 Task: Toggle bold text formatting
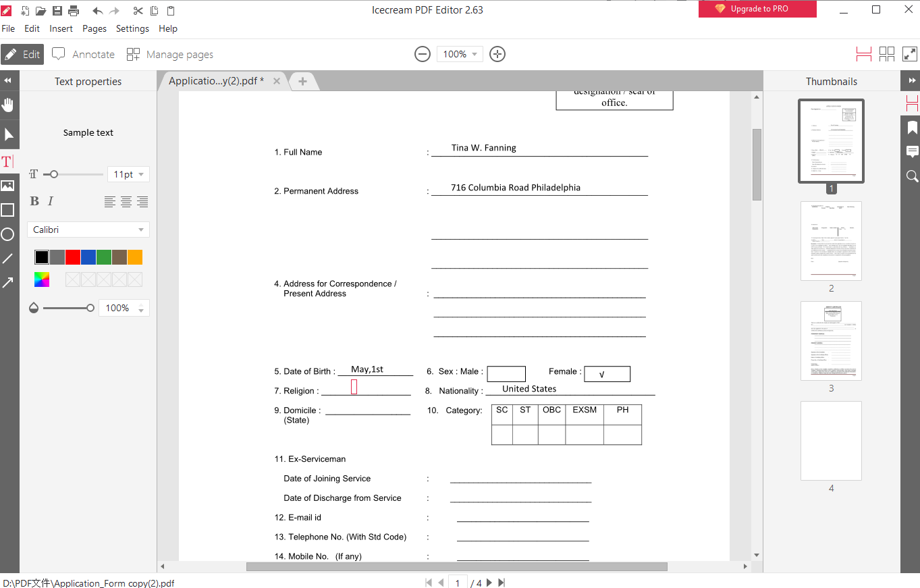tap(34, 201)
